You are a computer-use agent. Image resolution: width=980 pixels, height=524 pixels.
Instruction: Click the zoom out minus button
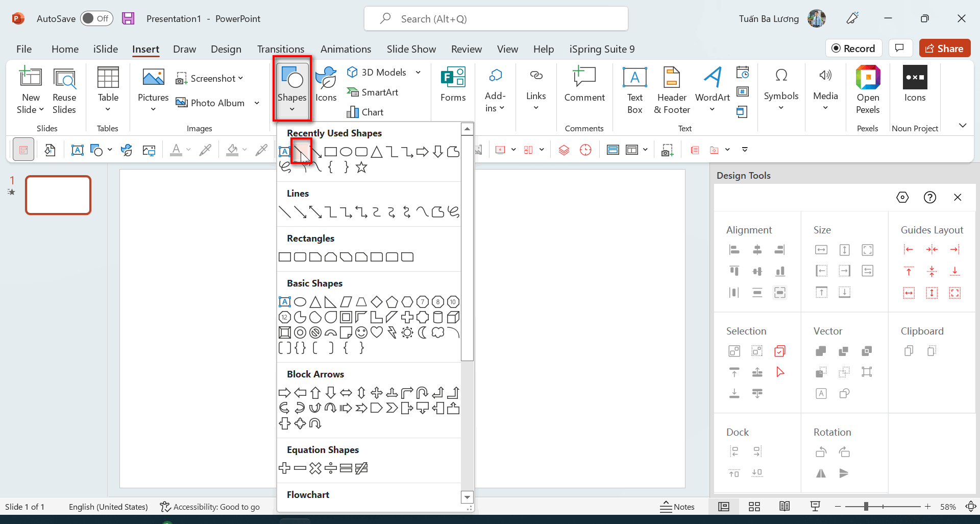pos(838,507)
